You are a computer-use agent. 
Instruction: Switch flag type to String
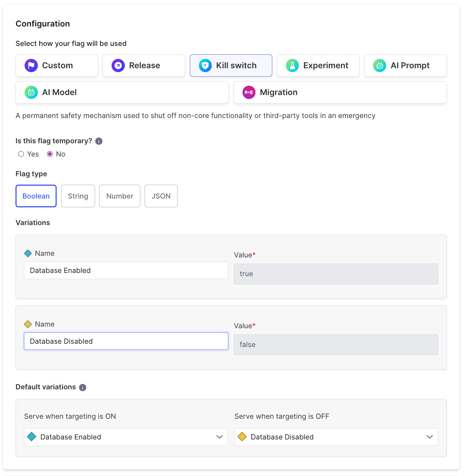tap(78, 196)
